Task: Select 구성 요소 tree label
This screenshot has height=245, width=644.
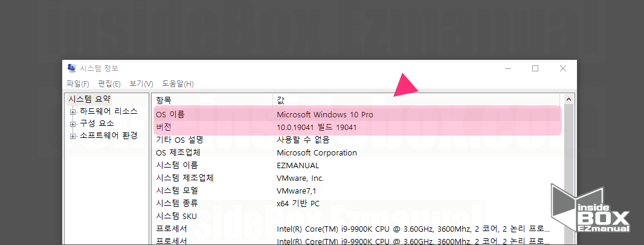Action: (x=97, y=123)
